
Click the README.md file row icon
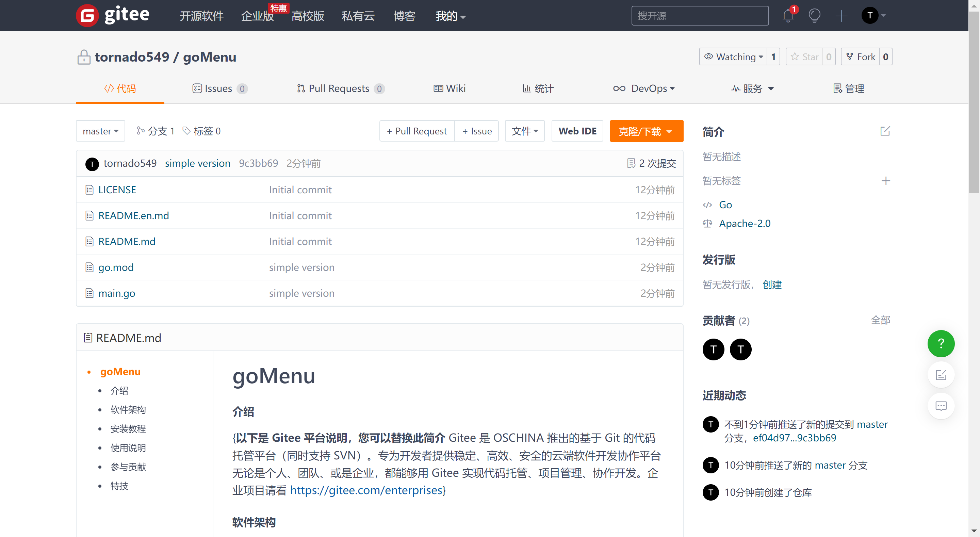tap(89, 242)
